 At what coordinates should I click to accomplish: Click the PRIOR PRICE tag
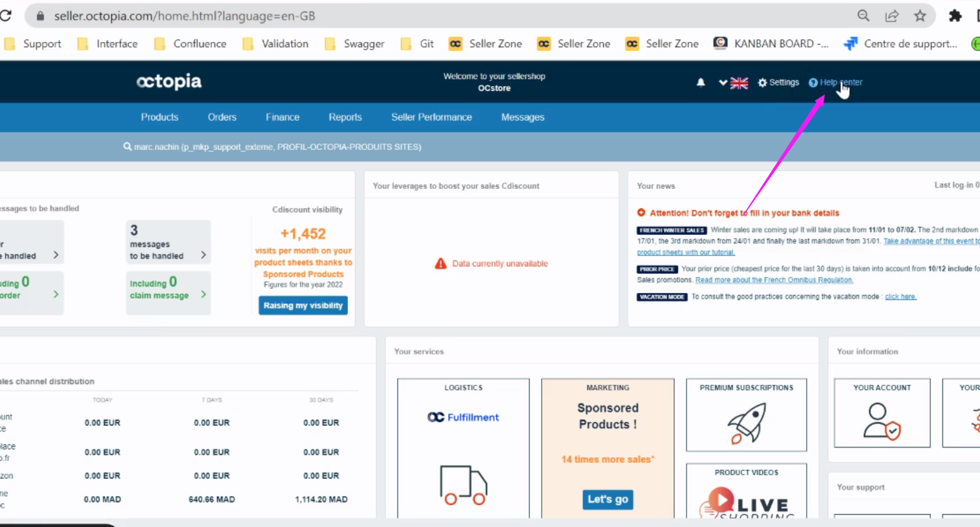coord(657,269)
